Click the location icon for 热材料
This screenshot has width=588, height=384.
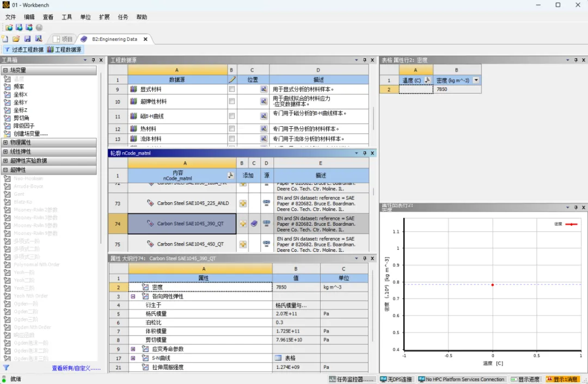point(264,129)
